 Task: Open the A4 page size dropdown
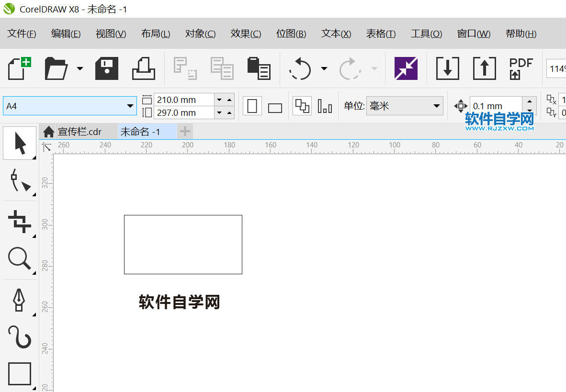click(x=129, y=106)
